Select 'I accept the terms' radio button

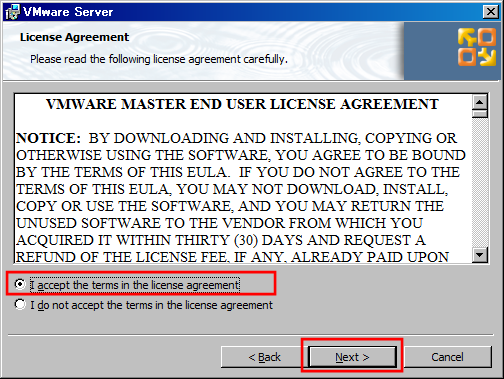coord(20,284)
